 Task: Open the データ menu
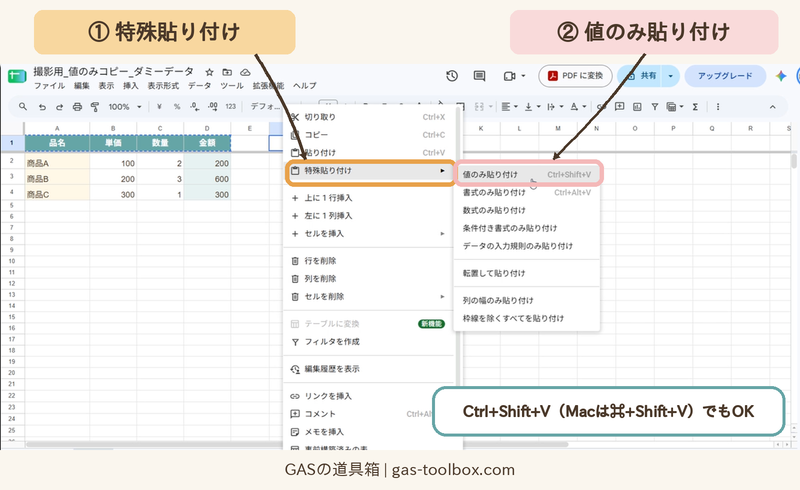(x=199, y=86)
